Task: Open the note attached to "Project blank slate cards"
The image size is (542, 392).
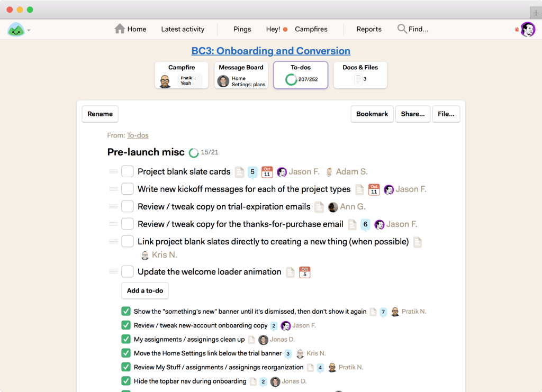Action: click(x=240, y=171)
